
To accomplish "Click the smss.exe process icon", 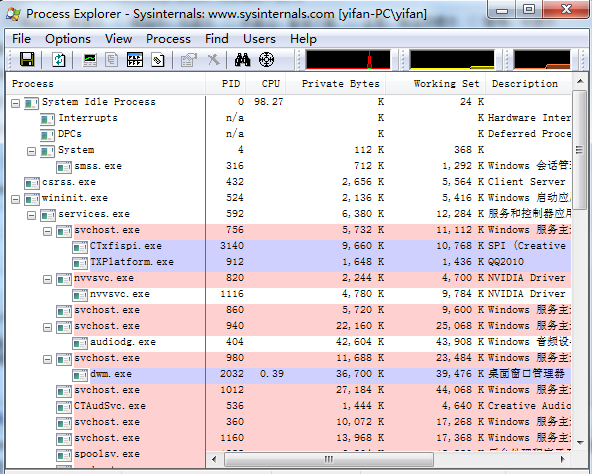I will pyautogui.click(x=64, y=167).
